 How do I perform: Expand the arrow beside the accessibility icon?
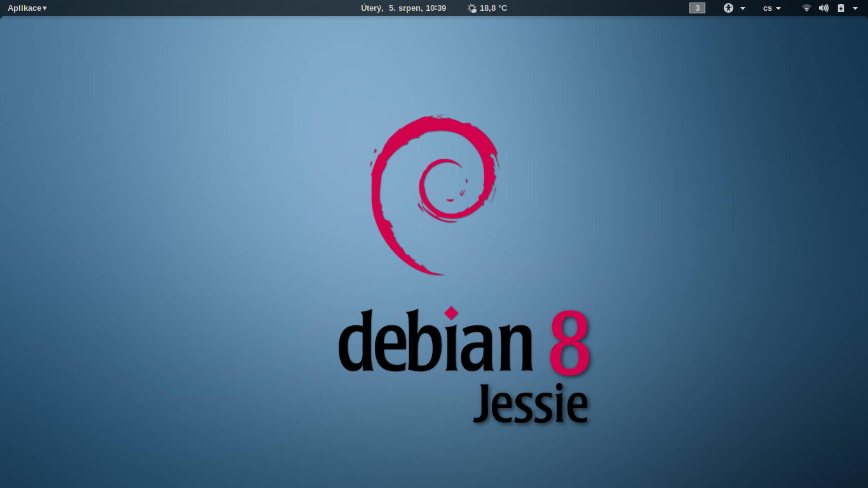[743, 8]
